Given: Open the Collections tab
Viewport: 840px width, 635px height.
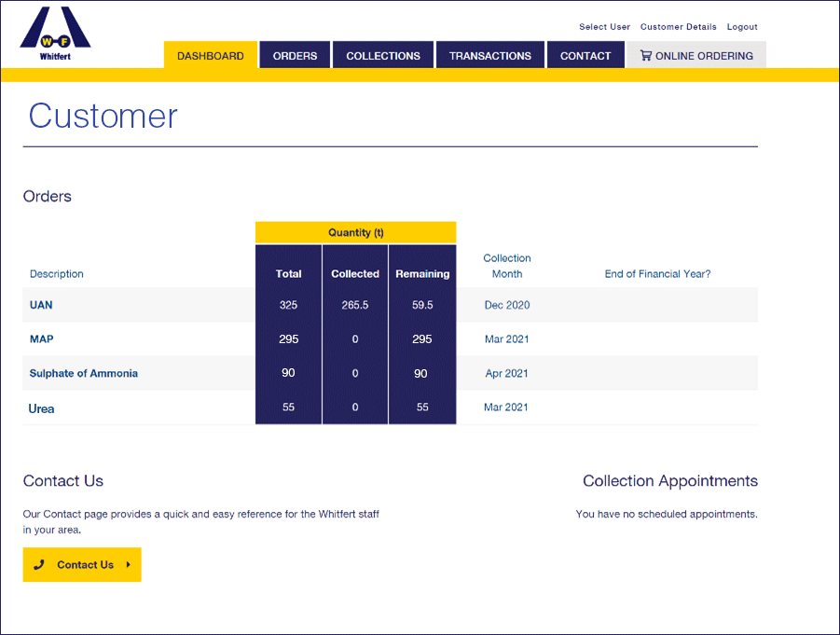Looking at the screenshot, I should [x=383, y=55].
